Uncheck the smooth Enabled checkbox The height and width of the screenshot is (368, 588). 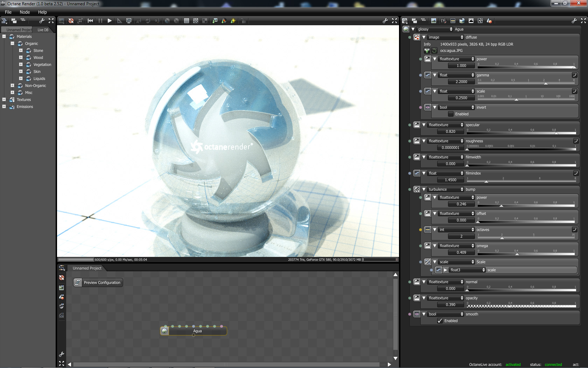coord(440,321)
